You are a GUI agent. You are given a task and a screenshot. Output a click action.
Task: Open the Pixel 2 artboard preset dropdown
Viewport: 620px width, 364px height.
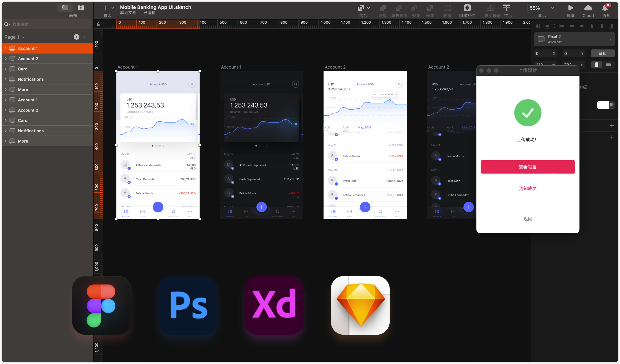(x=574, y=39)
